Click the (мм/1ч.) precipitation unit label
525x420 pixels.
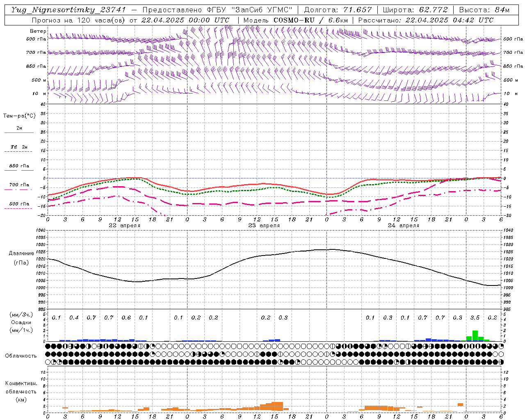pos(21,330)
